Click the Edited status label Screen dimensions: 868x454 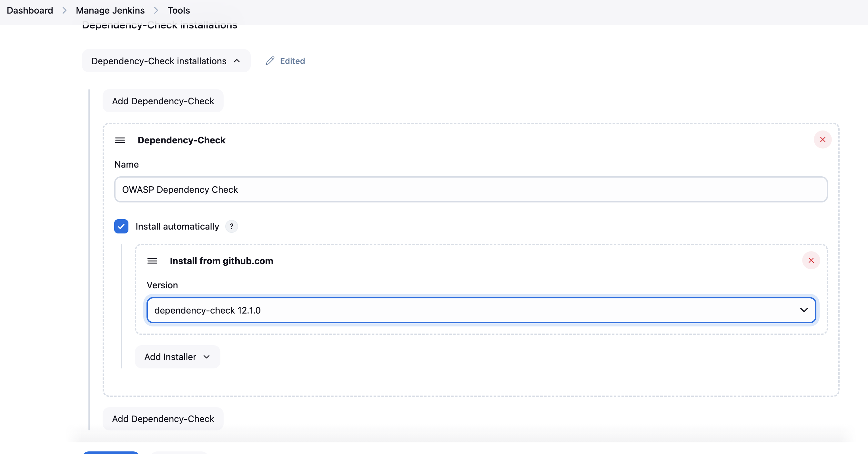point(292,61)
